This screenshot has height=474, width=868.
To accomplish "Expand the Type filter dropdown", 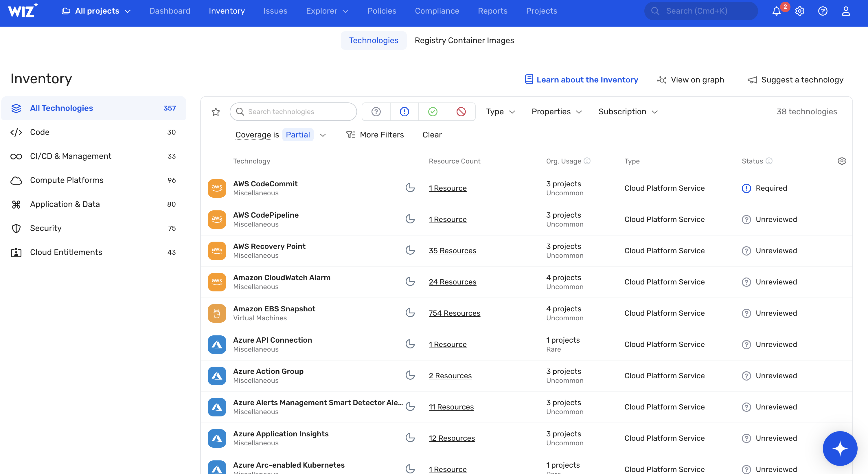I will [500, 112].
